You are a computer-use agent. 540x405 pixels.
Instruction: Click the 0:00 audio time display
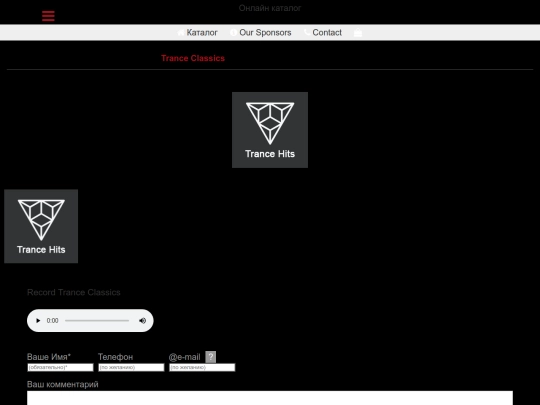pyautogui.click(x=52, y=321)
